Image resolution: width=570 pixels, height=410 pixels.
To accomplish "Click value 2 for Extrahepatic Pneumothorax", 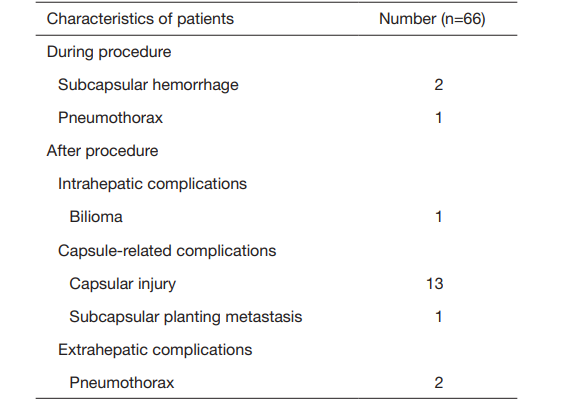I will [439, 383].
